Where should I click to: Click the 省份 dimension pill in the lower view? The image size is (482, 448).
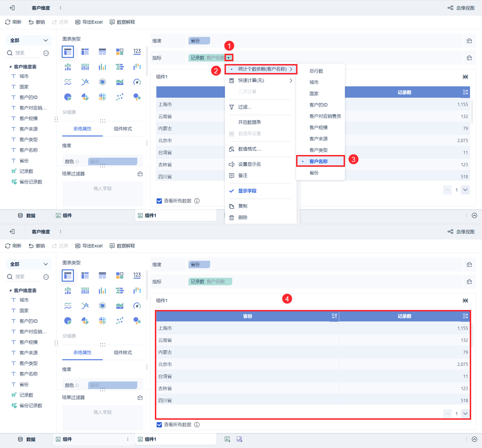coord(199,264)
